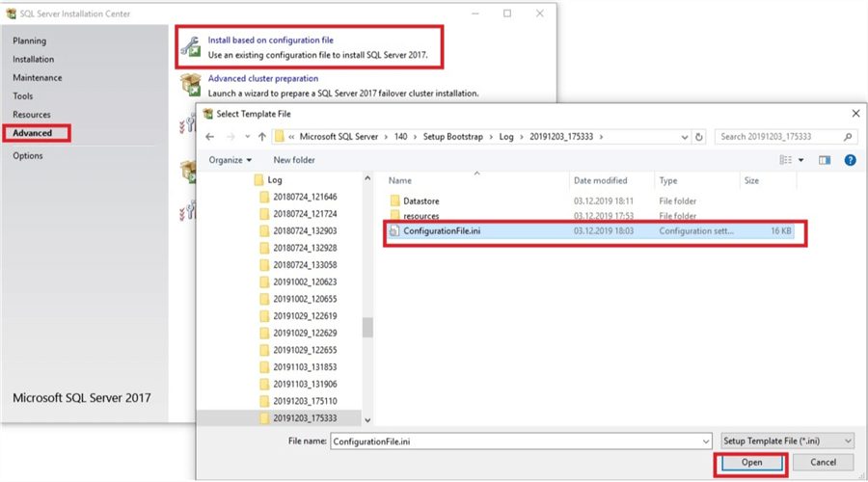This screenshot has height=482, width=868.
Task: Select Resources in the sidebar
Action: pyautogui.click(x=32, y=115)
